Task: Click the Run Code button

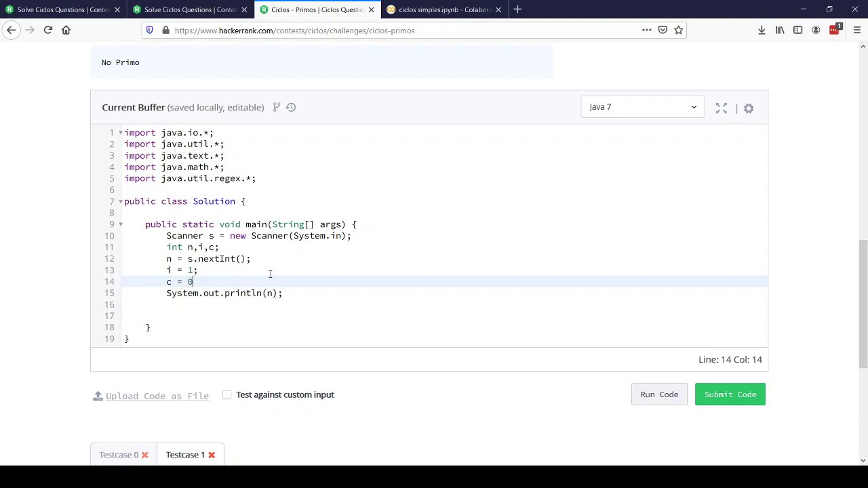Action: tap(659, 394)
